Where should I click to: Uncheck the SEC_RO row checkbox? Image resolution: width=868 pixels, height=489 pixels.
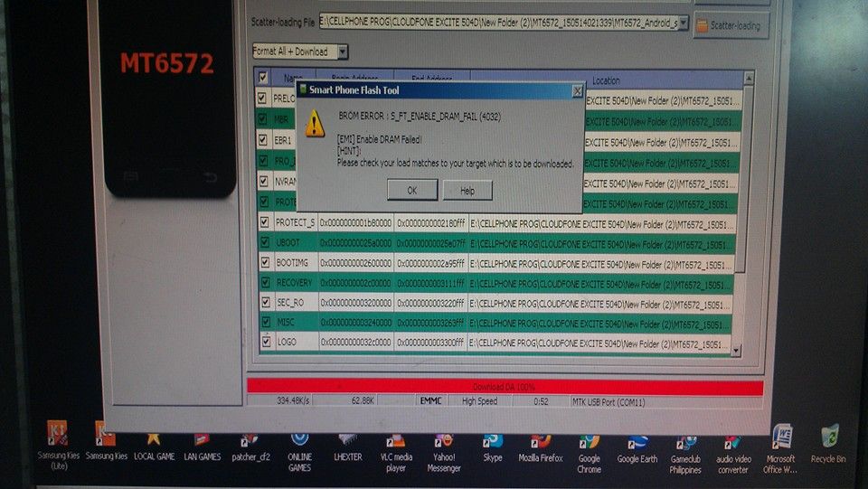click(x=266, y=302)
